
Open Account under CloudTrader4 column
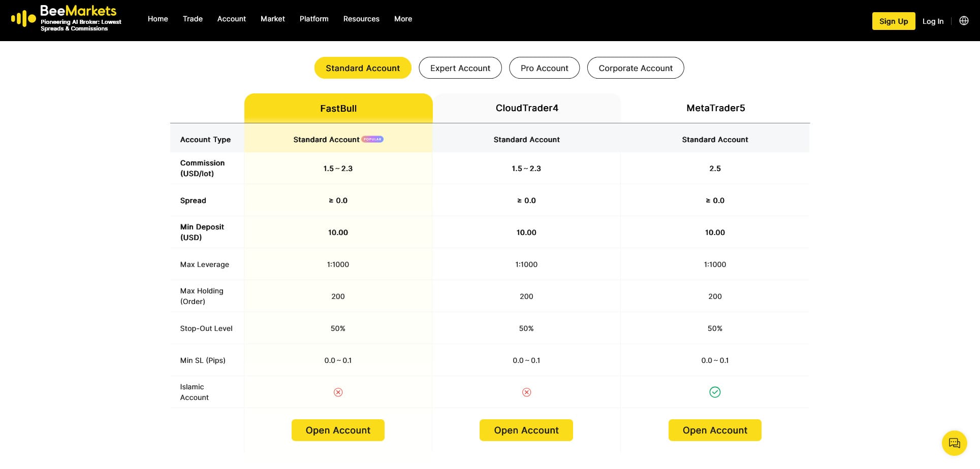click(526, 430)
